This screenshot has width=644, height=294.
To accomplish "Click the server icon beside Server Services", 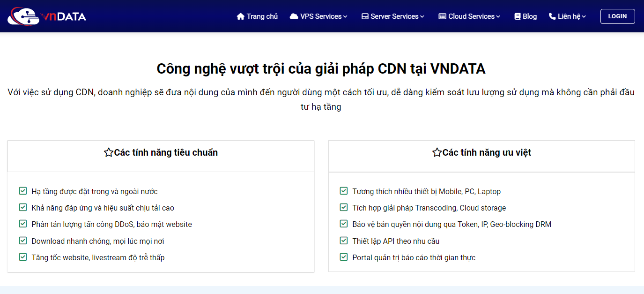I will [x=365, y=16].
